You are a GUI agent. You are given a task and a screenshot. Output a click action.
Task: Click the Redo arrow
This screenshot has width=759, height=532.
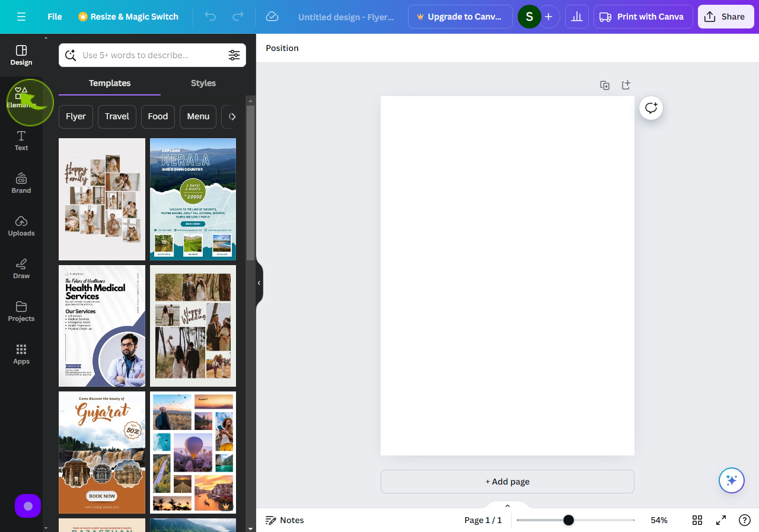[238, 17]
